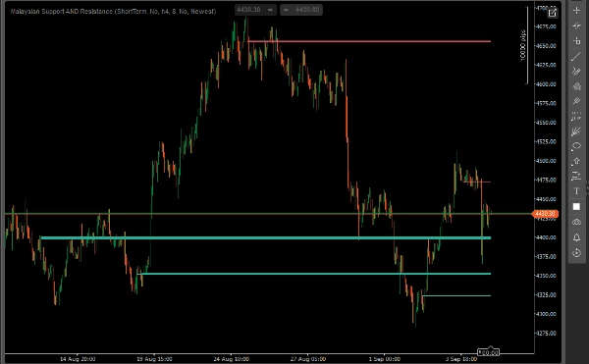Click the teal support line near 4350

314,274
